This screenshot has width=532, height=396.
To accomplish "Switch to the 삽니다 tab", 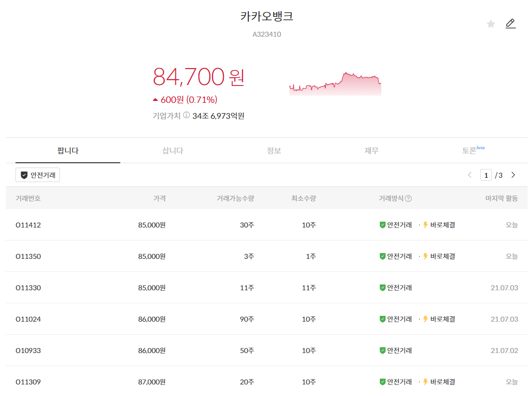I will click(x=173, y=151).
